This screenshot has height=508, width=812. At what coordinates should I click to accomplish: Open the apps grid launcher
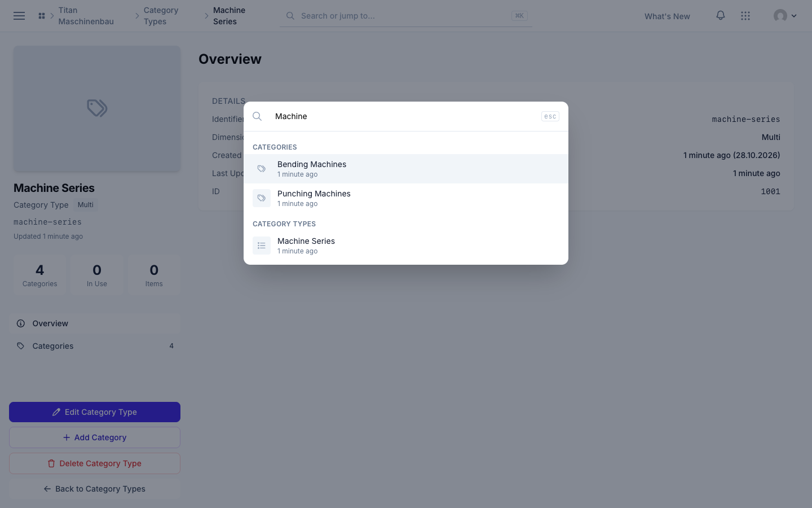[745, 16]
